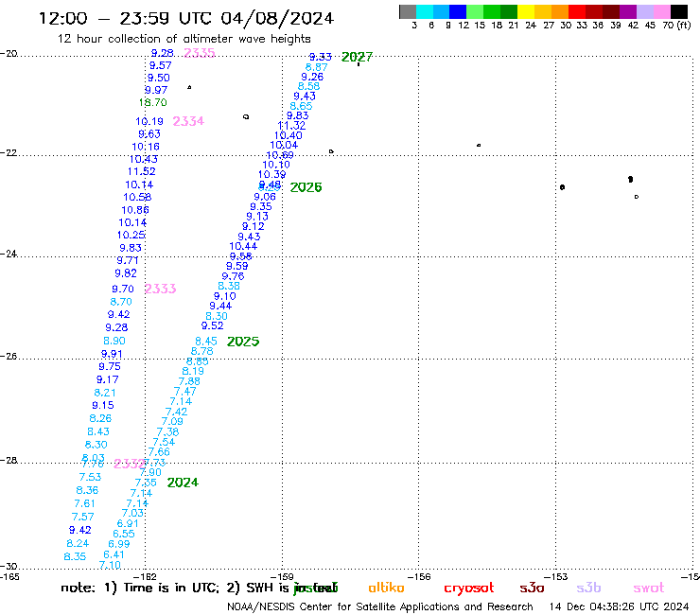
Task: Click the pink swatch in the legend
Action: tap(662, 11)
